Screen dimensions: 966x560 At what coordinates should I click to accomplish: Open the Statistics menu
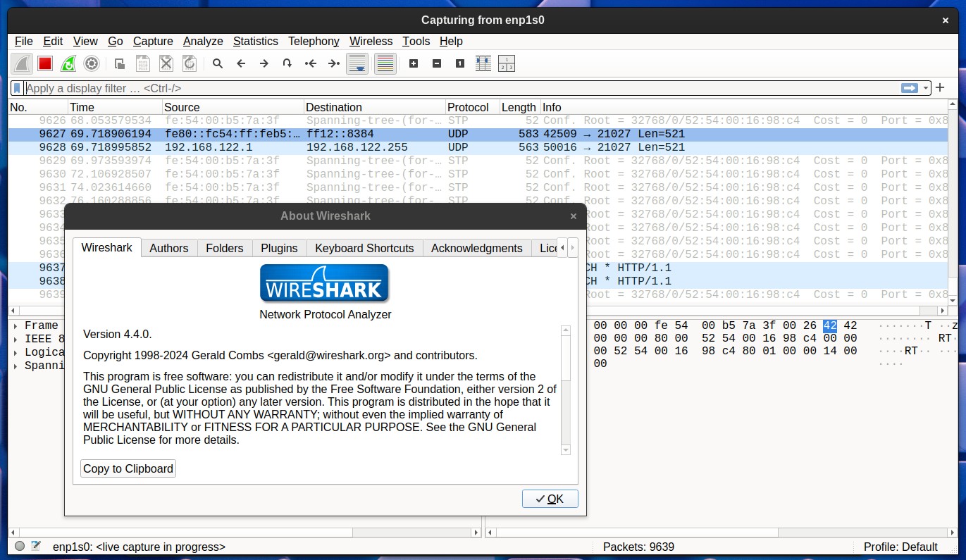tap(255, 41)
